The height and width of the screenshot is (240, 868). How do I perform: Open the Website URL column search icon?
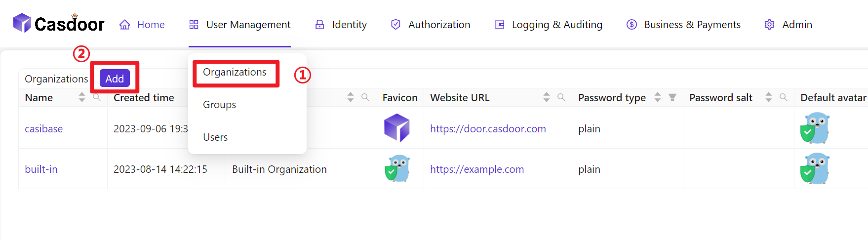tap(561, 97)
